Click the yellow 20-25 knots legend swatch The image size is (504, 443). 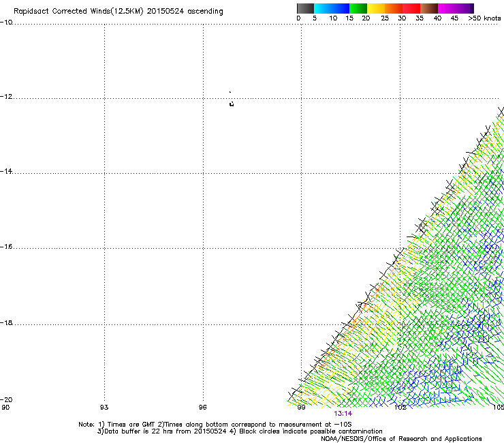pos(376,8)
